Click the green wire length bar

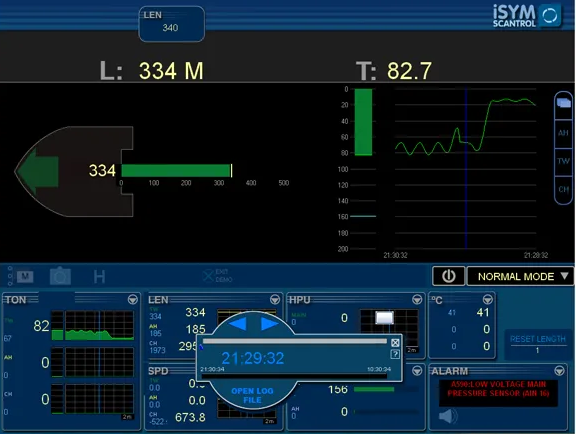pyautogui.click(x=176, y=171)
